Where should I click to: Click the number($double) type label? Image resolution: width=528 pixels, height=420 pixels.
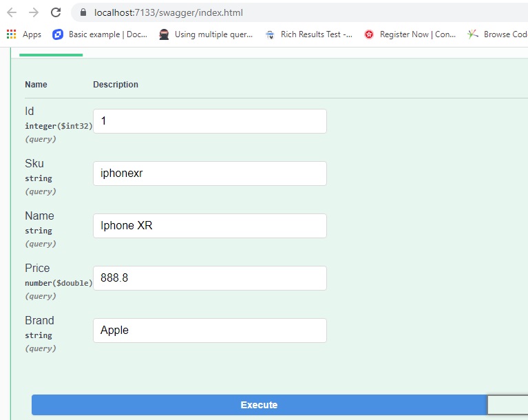tap(59, 283)
